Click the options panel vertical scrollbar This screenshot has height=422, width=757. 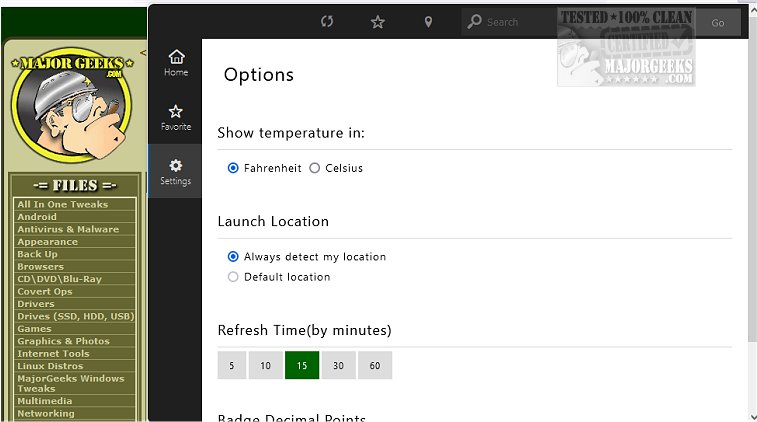coord(752,200)
